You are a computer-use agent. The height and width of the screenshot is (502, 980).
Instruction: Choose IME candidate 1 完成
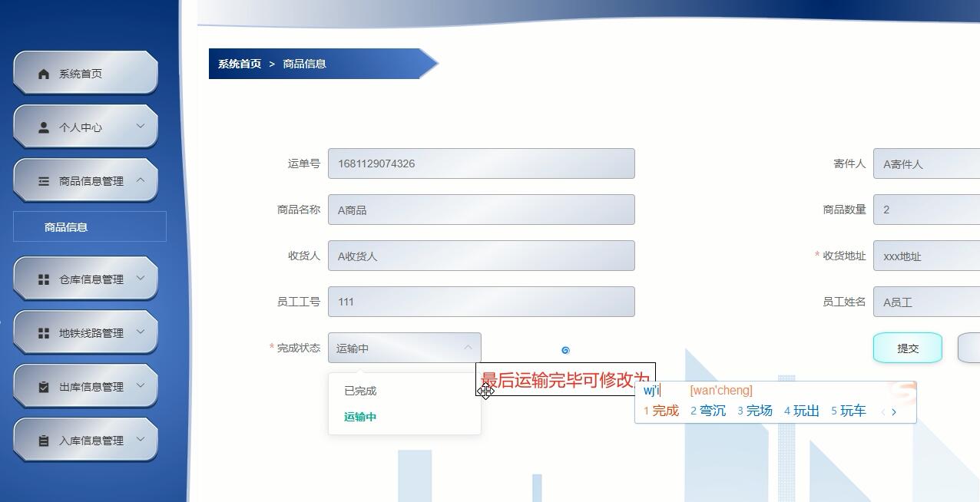661,411
